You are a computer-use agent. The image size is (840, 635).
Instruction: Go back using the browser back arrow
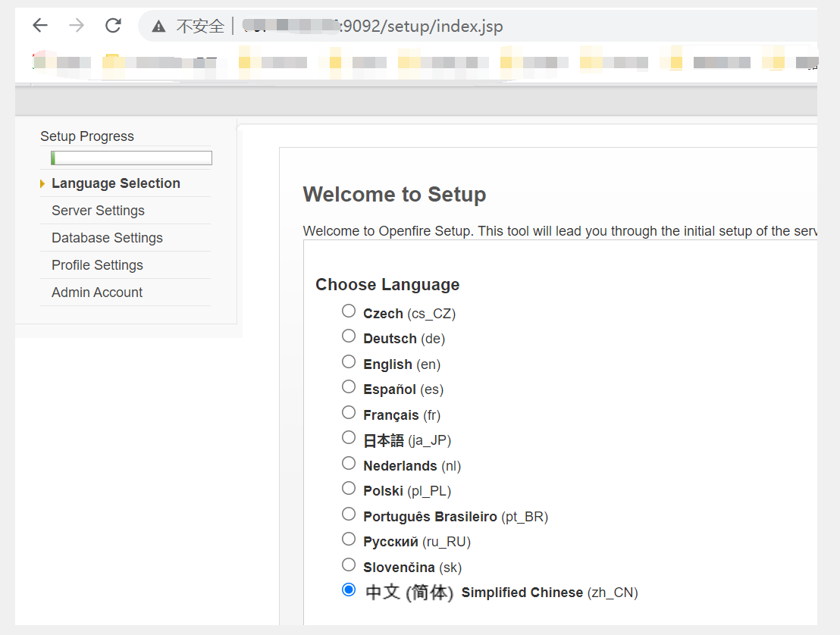point(40,25)
